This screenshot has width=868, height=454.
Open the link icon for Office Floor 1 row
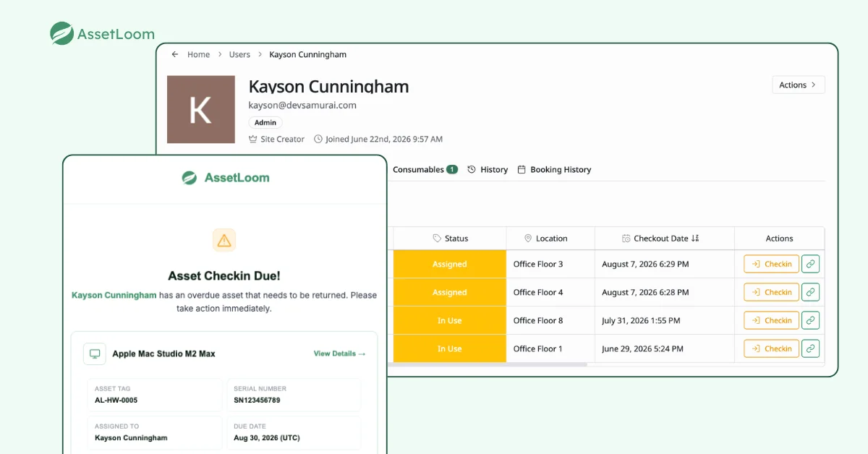click(811, 348)
